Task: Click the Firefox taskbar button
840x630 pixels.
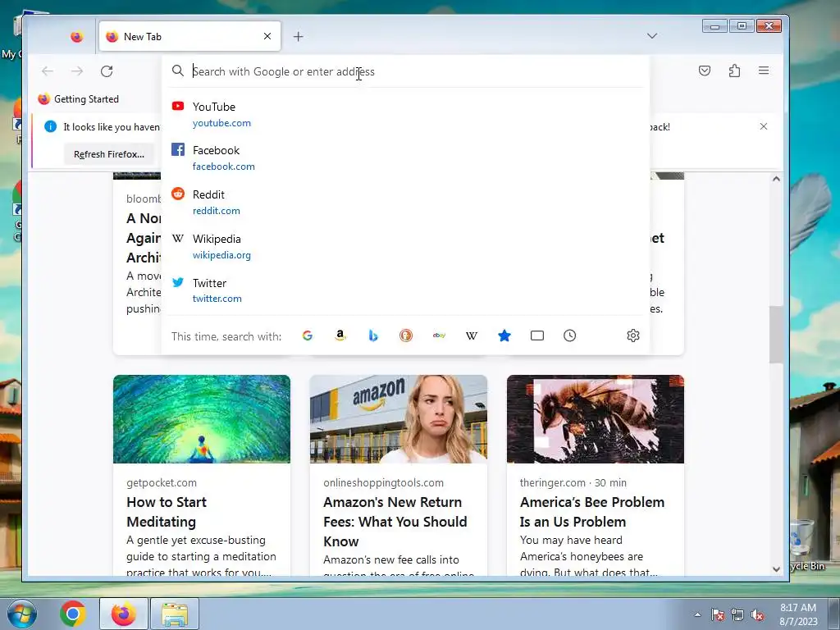Action: click(x=123, y=614)
